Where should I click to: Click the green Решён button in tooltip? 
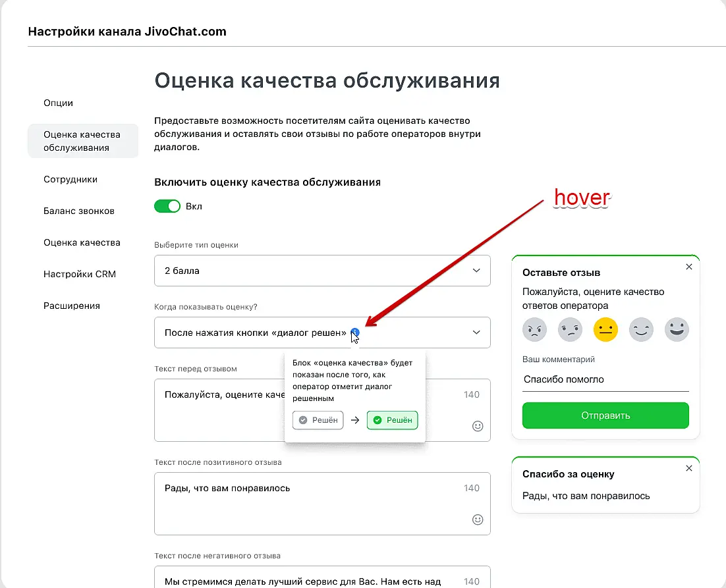392,420
